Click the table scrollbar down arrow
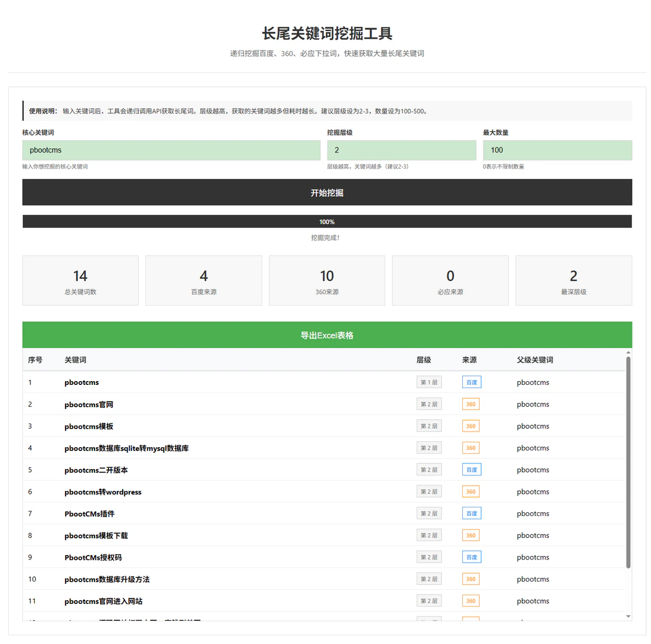 (628, 616)
